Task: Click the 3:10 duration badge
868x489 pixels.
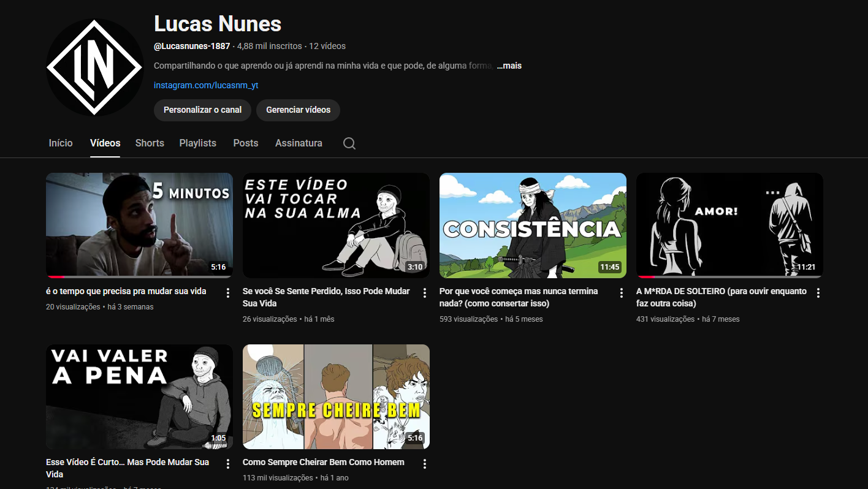Action: (415, 267)
